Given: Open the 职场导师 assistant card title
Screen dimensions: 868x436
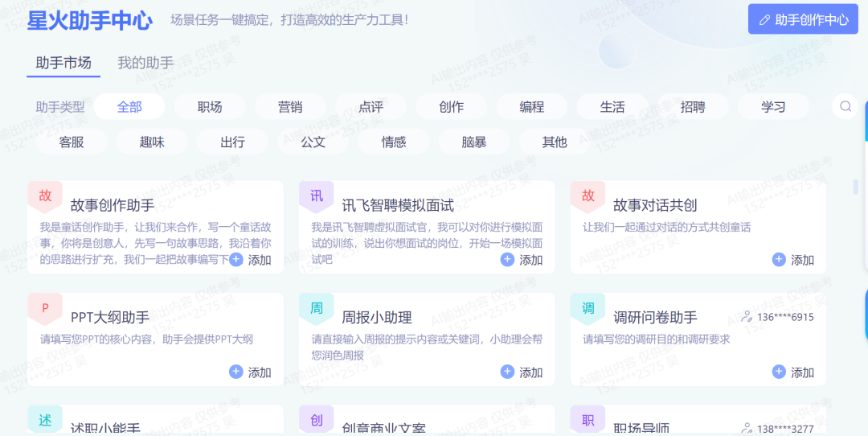Looking at the screenshot, I should [x=641, y=429].
